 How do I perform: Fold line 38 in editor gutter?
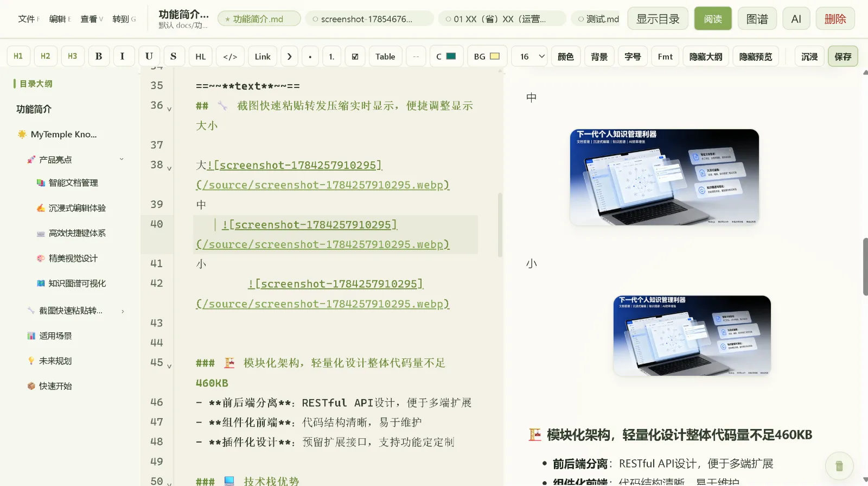click(169, 168)
